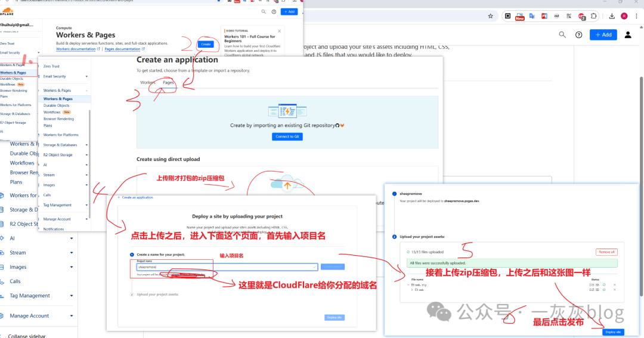The image size is (644, 338).
Task: Open Browser Rendering in overlaid sidebar
Action: click(58, 119)
